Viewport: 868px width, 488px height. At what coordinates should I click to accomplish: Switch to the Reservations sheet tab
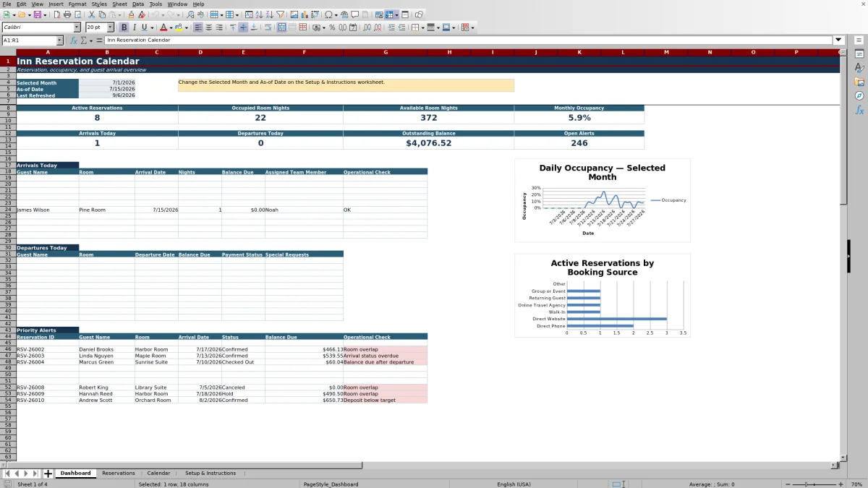(119, 474)
